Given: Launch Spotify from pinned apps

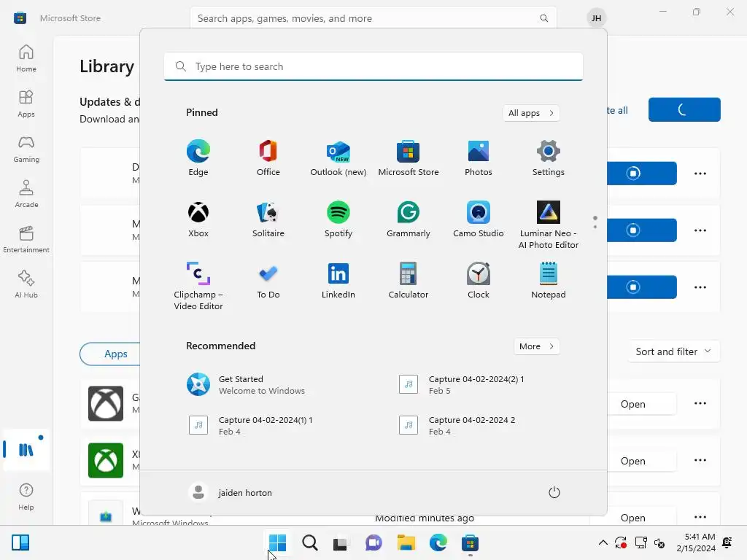Looking at the screenshot, I should (x=338, y=219).
